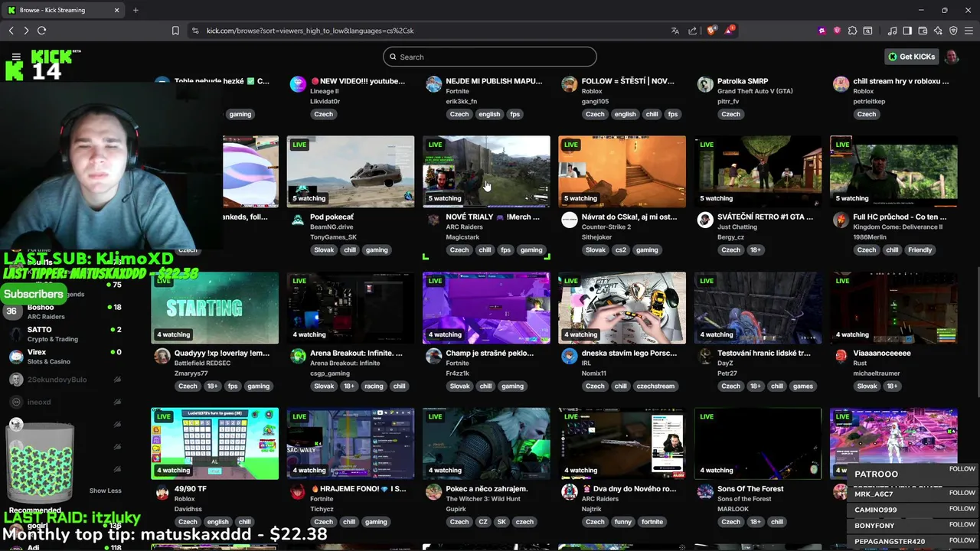Open the Battlefield REDSEC category link
980x551 pixels.
(x=202, y=363)
